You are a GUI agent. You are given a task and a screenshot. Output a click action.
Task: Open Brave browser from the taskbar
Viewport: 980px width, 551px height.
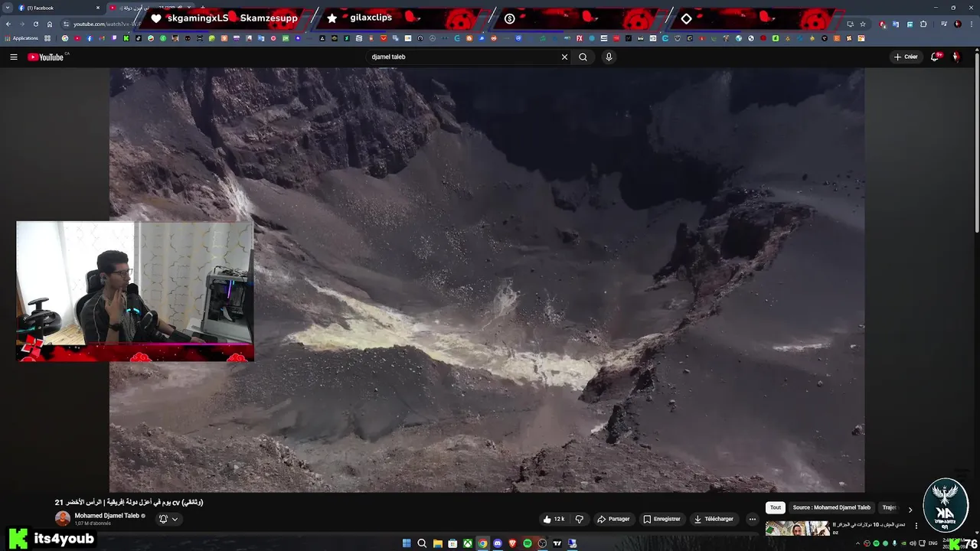(x=512, y=543)
